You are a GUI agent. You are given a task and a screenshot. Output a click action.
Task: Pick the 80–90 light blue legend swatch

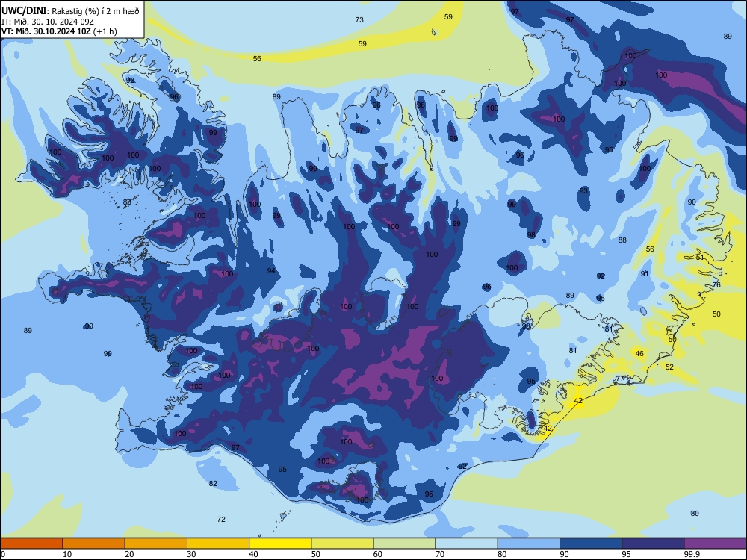(x=528, y=544)
